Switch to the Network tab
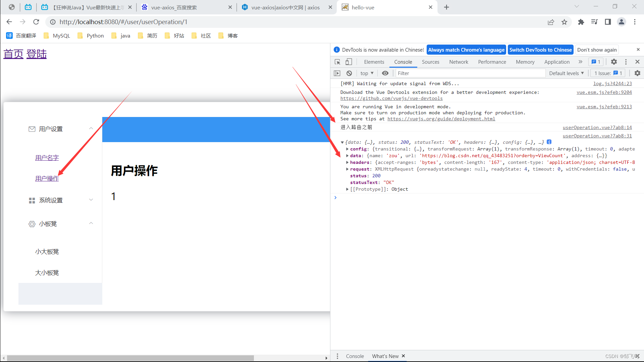 (x=459, y=62)
